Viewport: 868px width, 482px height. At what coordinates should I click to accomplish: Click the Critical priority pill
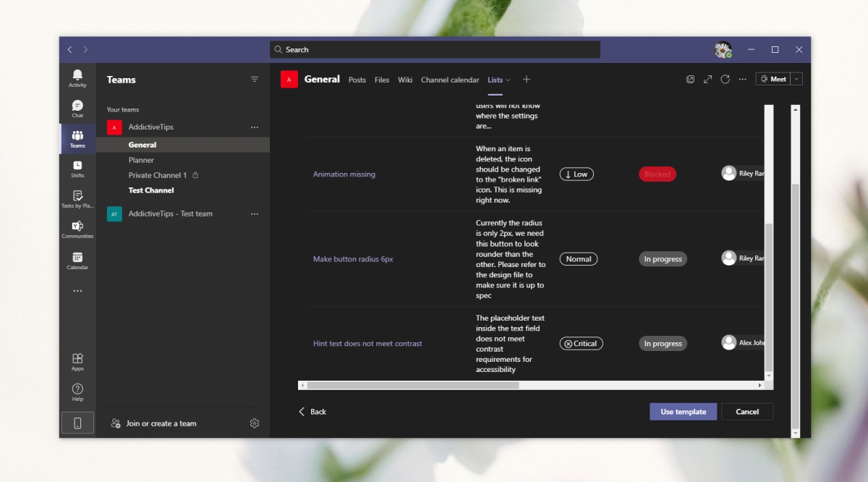(581, 344)
